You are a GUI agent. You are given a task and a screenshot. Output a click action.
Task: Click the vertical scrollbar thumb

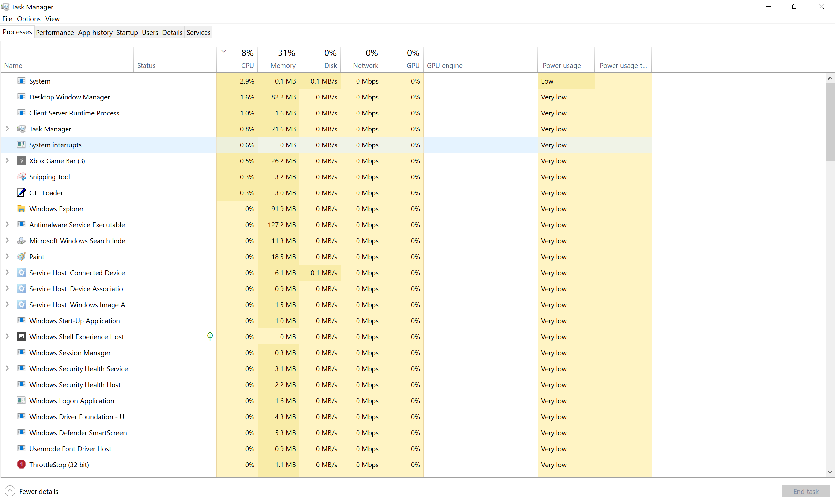click(830, 121)
